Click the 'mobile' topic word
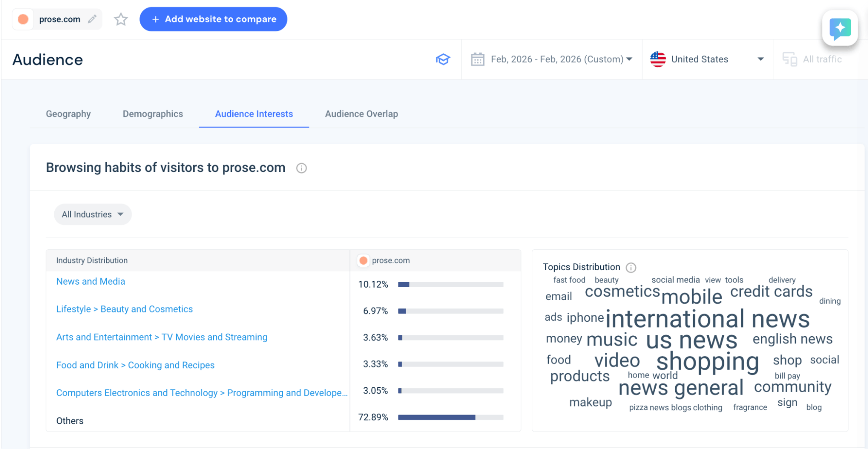Image resolution: width=868 pixels, height=449 pixels. pyautogui.click(x=692, y=297)
